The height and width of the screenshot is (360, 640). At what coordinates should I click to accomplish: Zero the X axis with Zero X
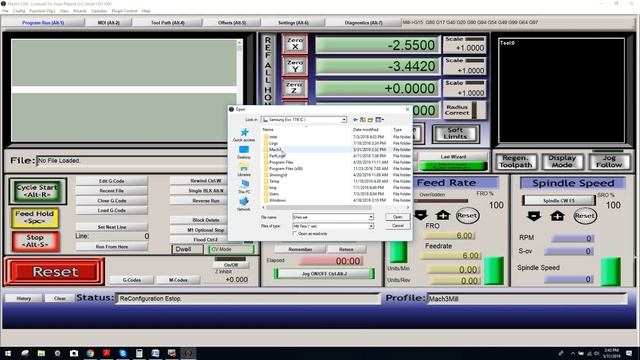(x=295, y=44)
